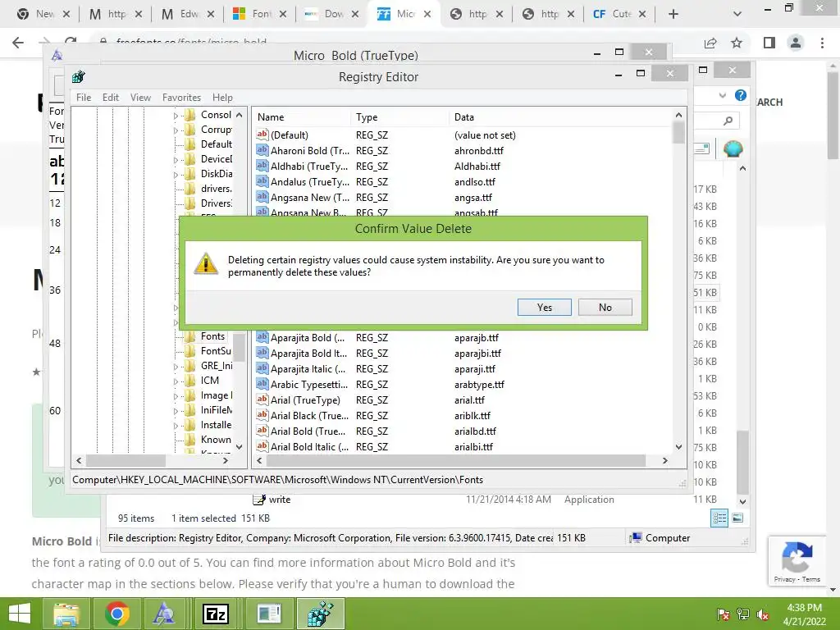Viewport: 840px width, 630px height.
Task: Open File Explorer from the taskbar
Action: [66, 614]
